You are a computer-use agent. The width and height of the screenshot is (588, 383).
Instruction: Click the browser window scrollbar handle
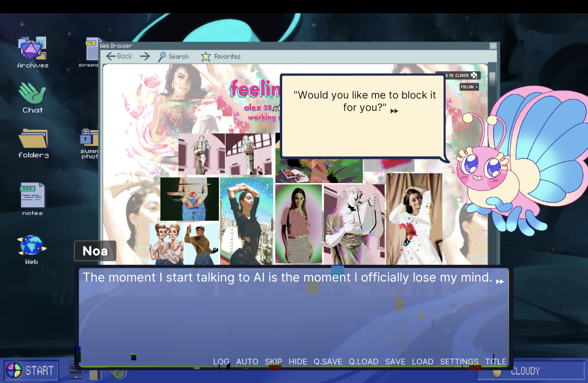tap(492, 79)
